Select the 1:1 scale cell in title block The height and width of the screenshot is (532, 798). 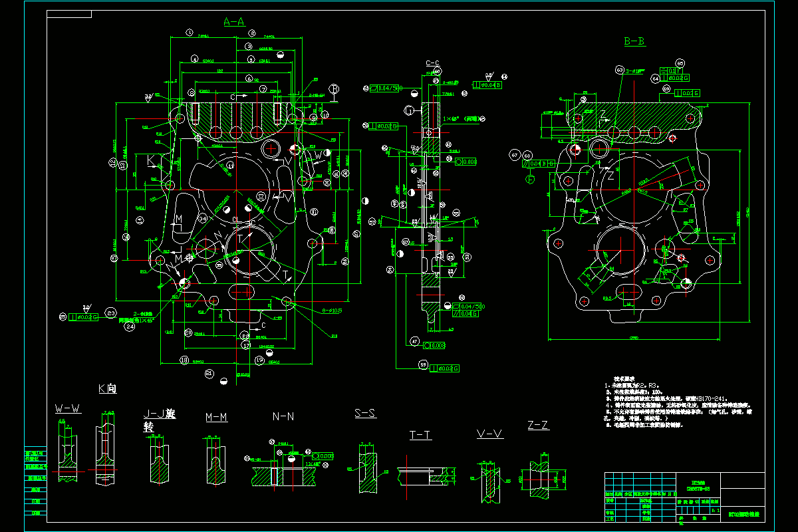pos(716,510)
